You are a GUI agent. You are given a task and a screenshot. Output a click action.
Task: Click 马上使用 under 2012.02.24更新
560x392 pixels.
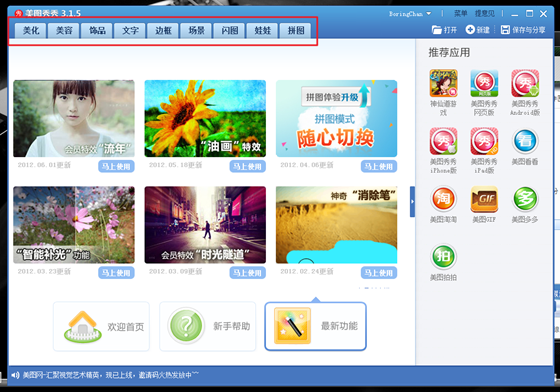pos(379,273)
